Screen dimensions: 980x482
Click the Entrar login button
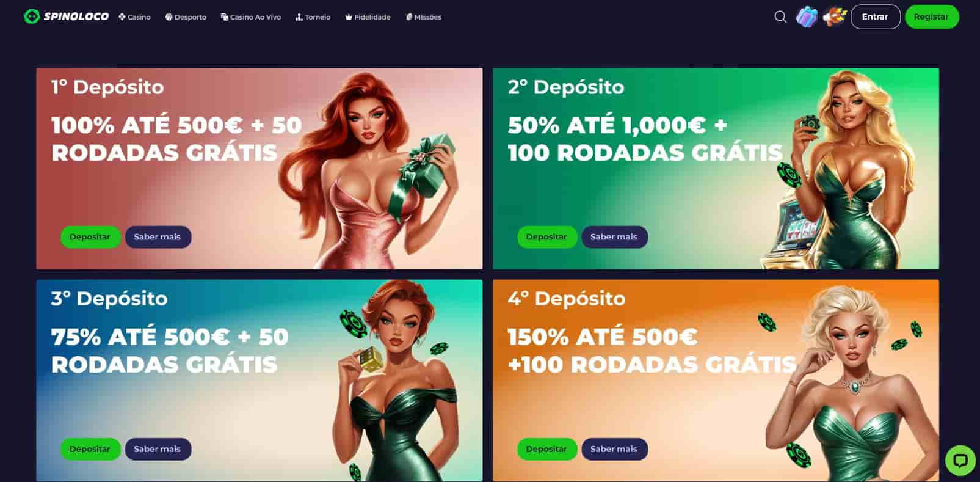[x=875, y=17]
